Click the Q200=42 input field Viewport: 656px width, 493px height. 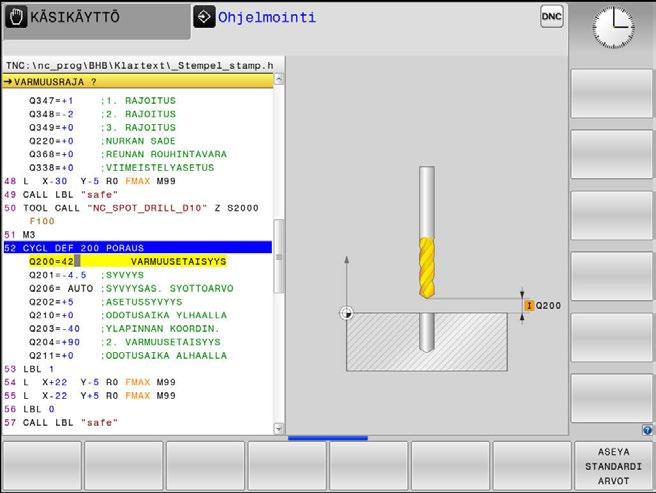pos(128,262)
